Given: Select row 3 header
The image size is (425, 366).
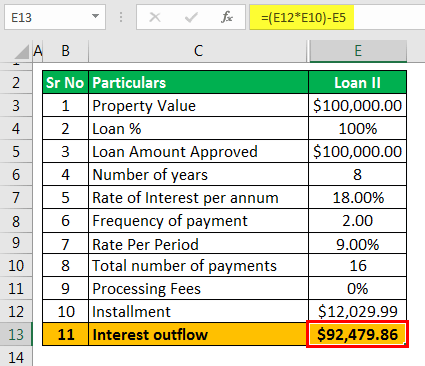Looking at the screenshot, I should point(16,105).
